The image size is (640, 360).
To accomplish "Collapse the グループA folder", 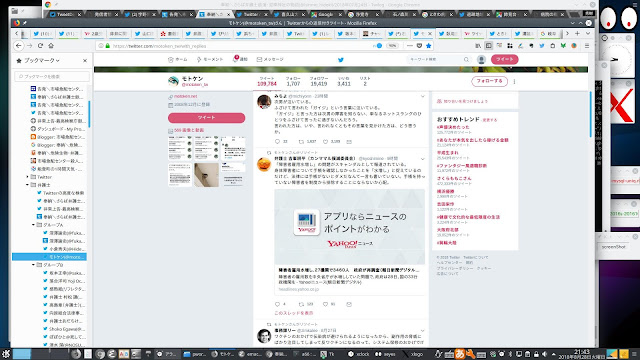I will (x=33, y=225).
